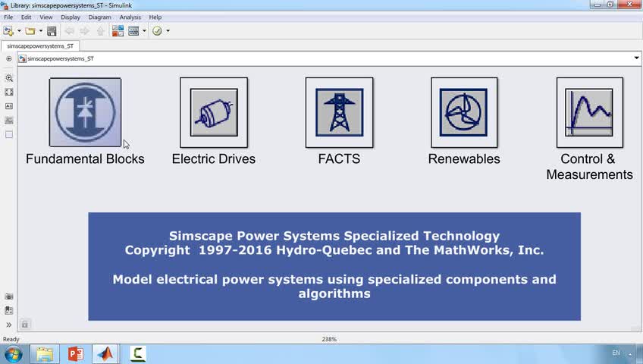The width and height of the screenshot is (643, 364).
Task: Click the Open folder toolbar icon
Action: coord(30,31)
